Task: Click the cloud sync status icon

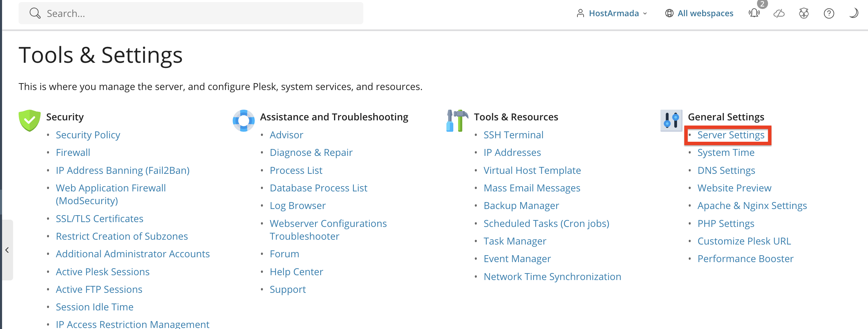Action: (x=779, y=13)
